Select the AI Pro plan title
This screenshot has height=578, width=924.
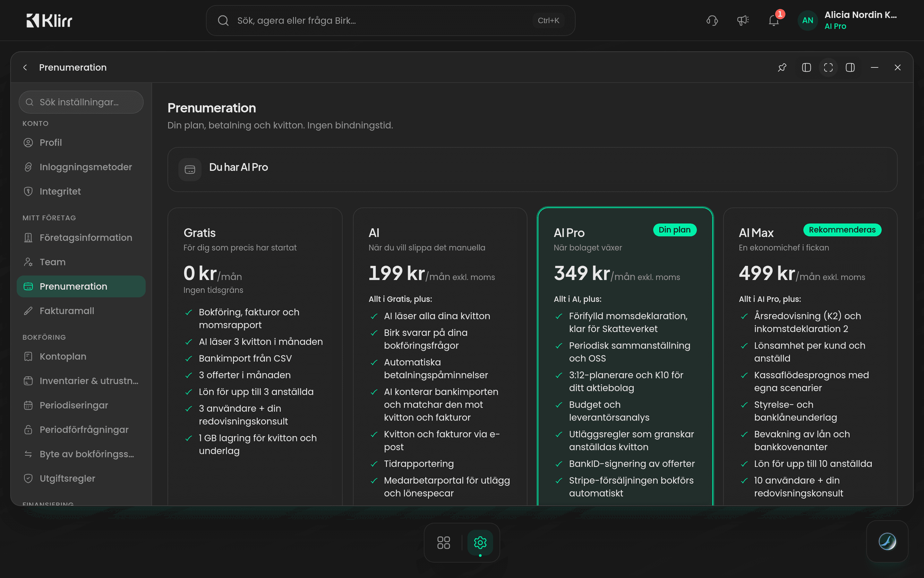pos(569,233)
